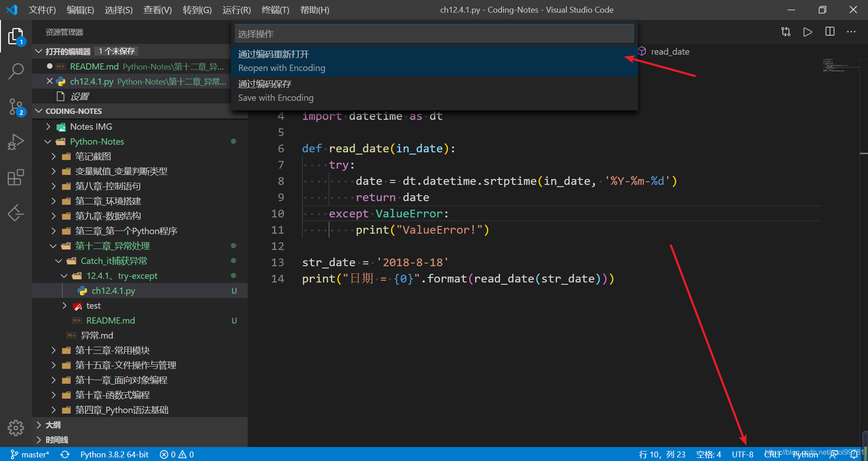
Task: Open the editor More Actions ellipsis
Action: (851, 32)
